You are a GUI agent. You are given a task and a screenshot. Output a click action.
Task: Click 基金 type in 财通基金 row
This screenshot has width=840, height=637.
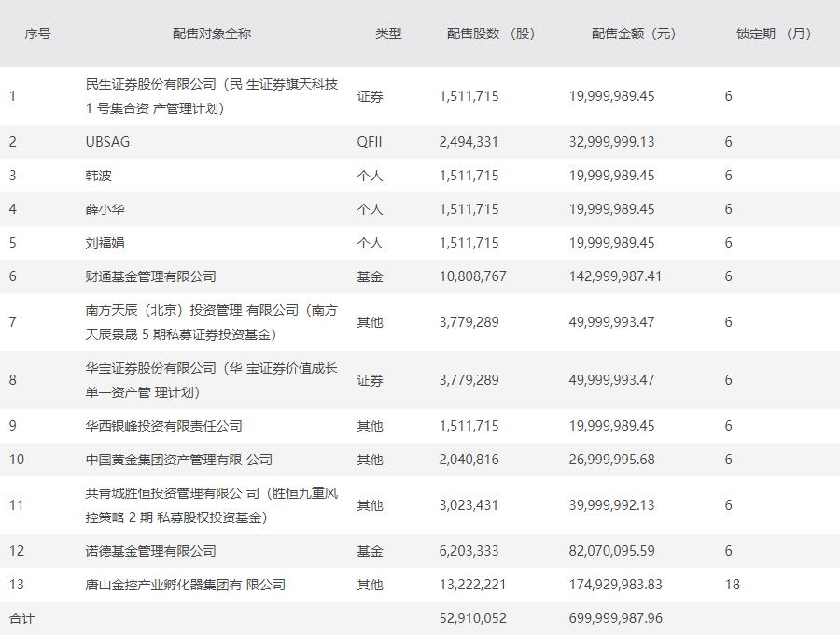coord(370,276)
